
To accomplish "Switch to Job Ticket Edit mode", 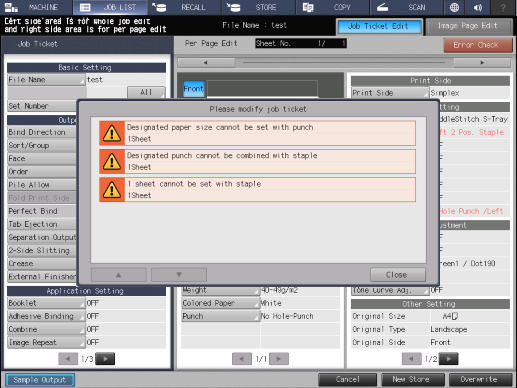I will coord(378,26).
